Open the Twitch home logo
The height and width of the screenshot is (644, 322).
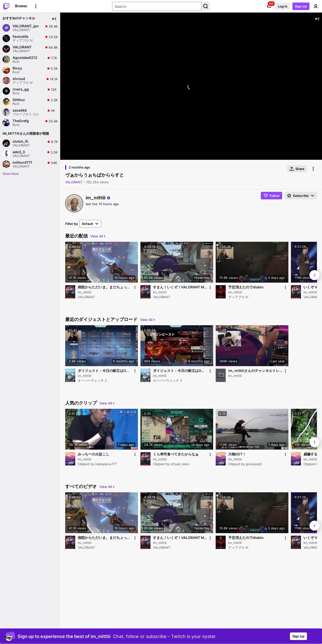coord(6,6)
